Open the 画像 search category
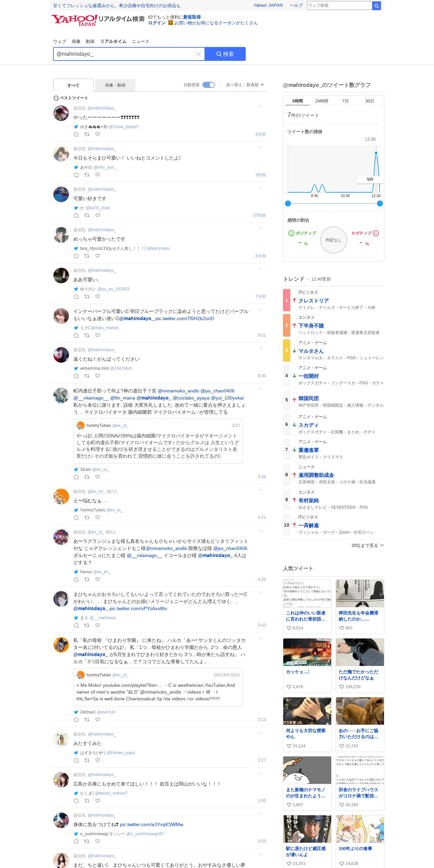Viewport: 434px width, 868px height. point(76,42)
